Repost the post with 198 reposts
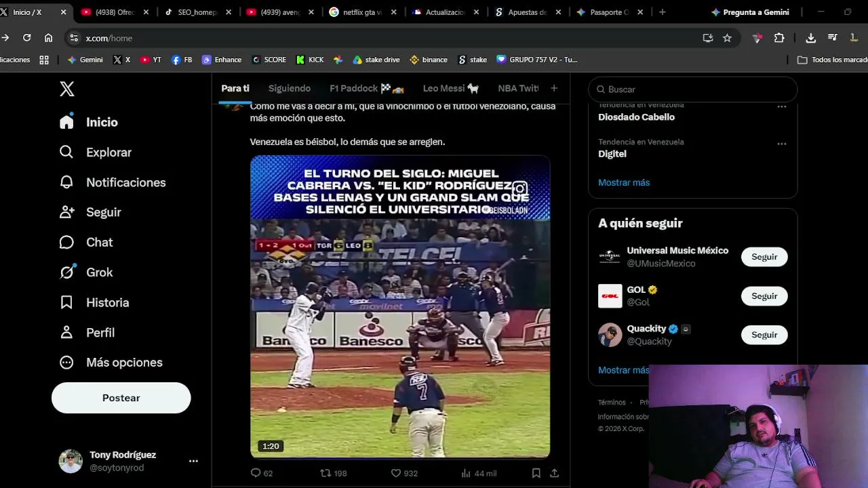The image size is (868, 488). (x=333, y=473)
